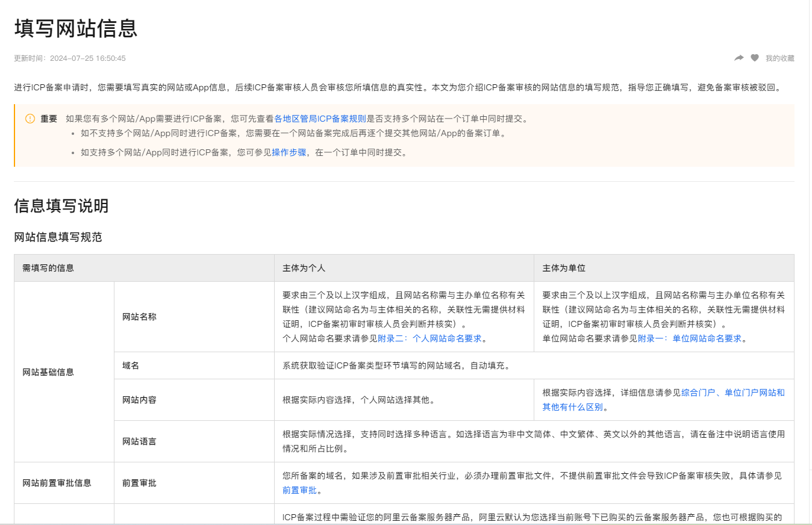The height and width of the screenshot is (525, 812).
Task: Click the 网站名称 cell
Action: 194,317
